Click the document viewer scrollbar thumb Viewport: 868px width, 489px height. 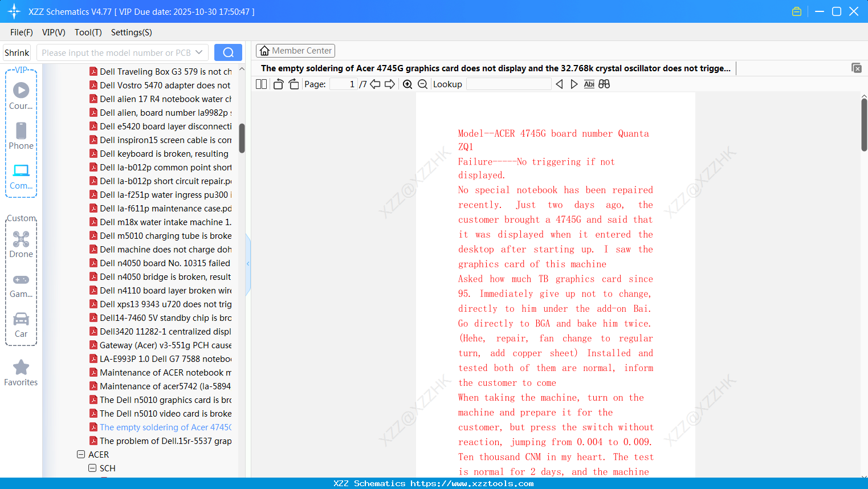coord(864,124)
